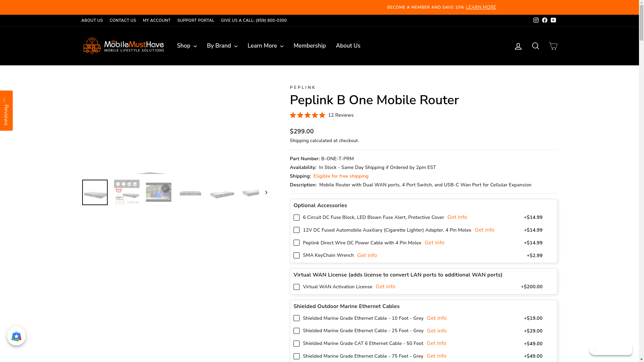Screen dimensions: 644x362
Task: Open ABOUT US in top utility bar
Action: pos(92,20)
